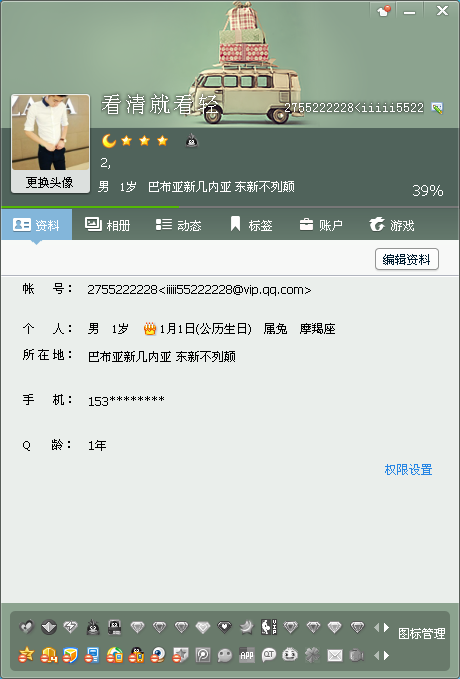Click the envelope mail icon in bottom row
Viewport: 460px width, 679px height.
click(x=335, y=656)
